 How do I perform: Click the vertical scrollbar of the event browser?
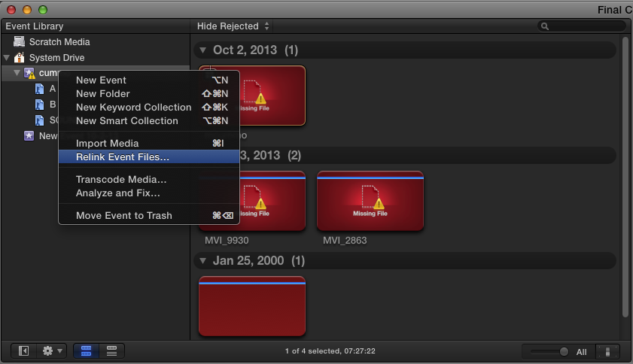pyautogui.click(x=625, y=176)
